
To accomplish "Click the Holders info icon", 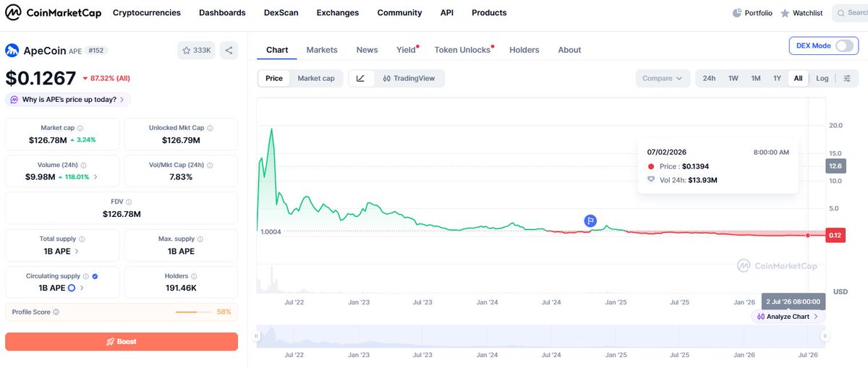I will pyautogui.click(x=194, y=276).
